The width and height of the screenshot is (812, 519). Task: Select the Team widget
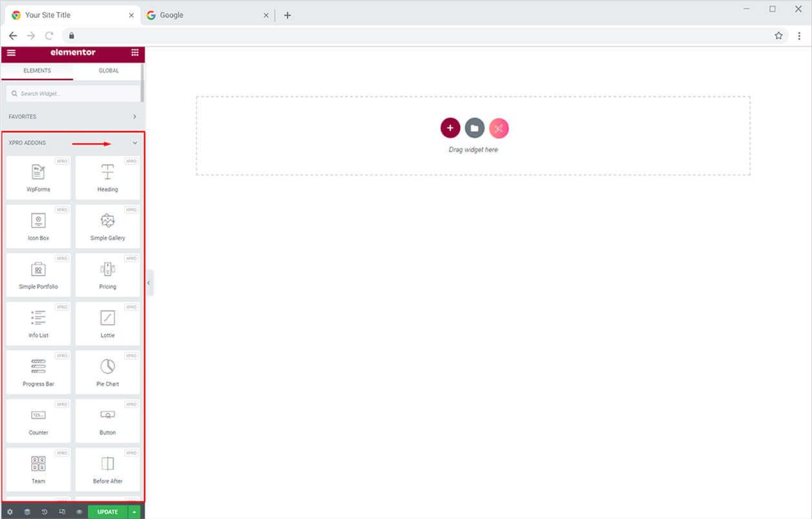(38, 469)
